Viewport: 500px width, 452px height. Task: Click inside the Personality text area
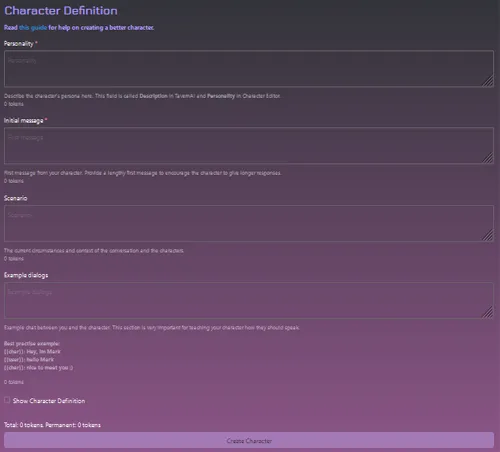click(x=249, y=69)
